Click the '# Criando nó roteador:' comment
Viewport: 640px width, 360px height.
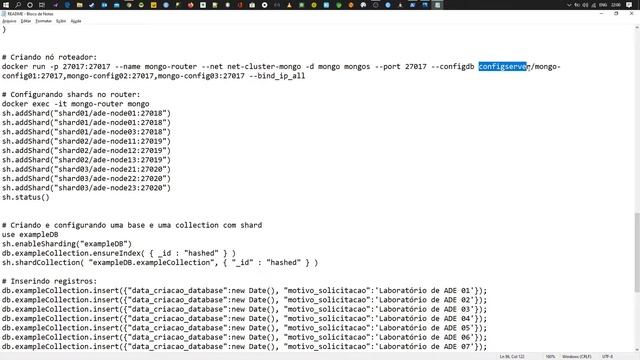tap(49, 57)
